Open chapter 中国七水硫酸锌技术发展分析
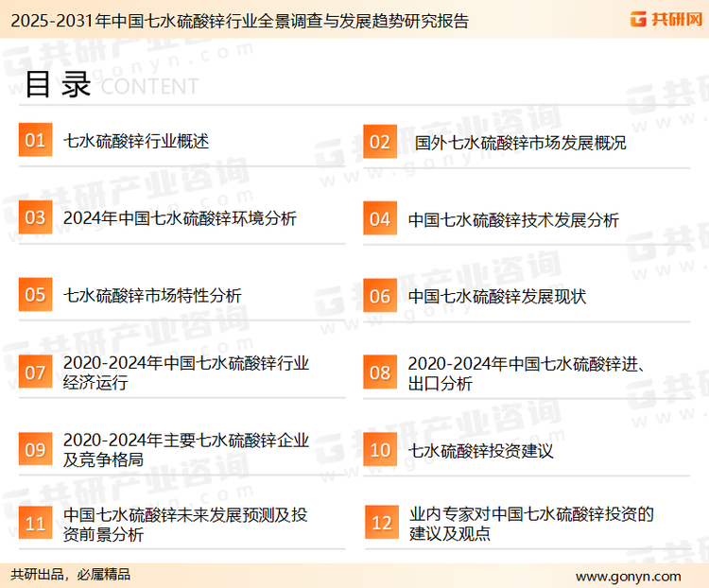This screenshot has width=709, height=588. point(513,220)
